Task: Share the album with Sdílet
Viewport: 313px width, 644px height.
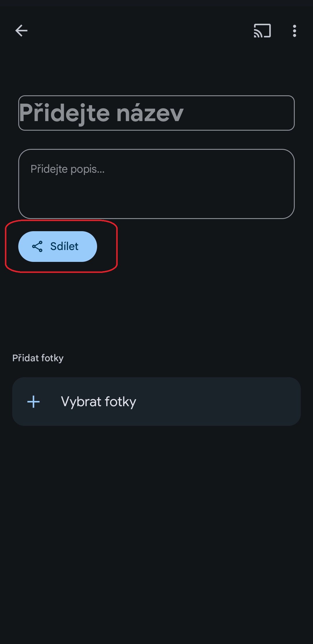Action: 58,247
